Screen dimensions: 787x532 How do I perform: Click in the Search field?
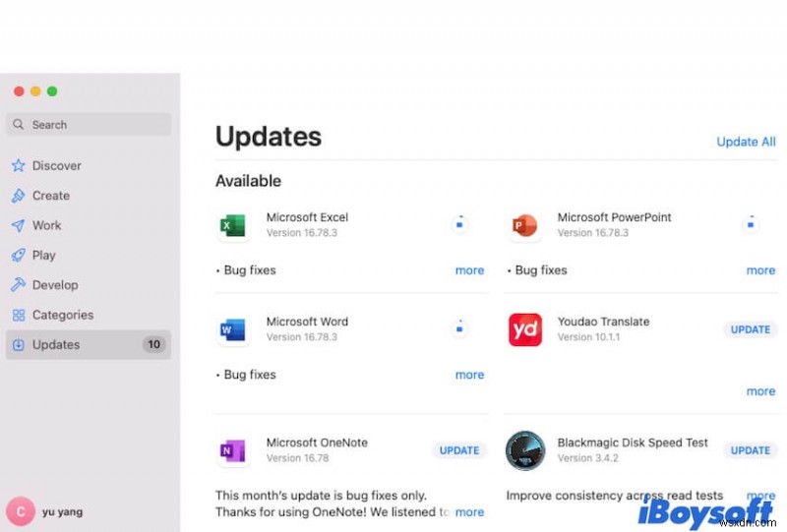coord(89,125)
